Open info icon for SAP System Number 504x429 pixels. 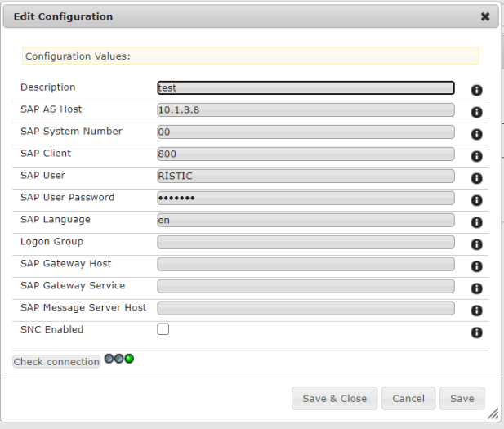(477, 134)
